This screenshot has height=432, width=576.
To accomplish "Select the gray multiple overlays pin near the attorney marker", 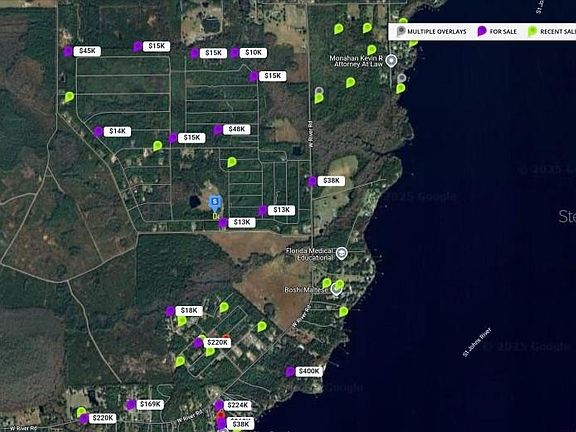I will 402,78.
